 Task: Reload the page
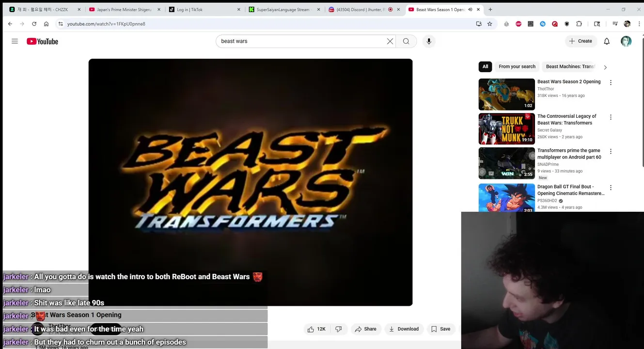click(x=34, y=24)
